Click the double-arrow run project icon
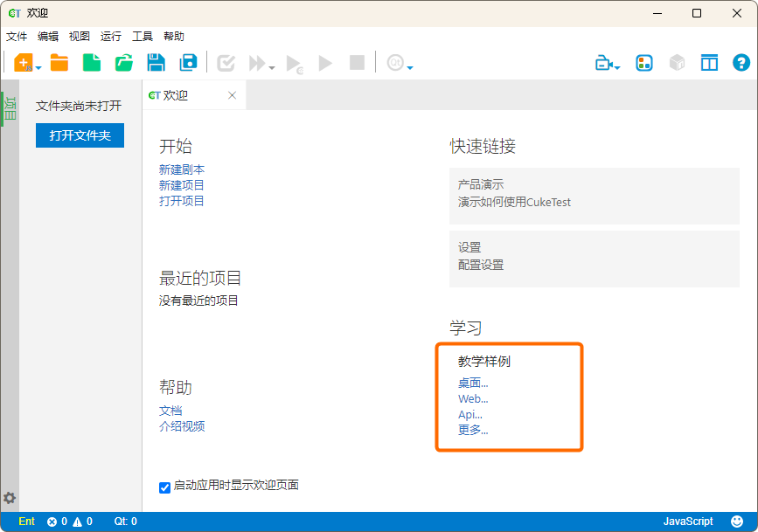The height and width of the screenshot is (532, 758). [258, 63]
